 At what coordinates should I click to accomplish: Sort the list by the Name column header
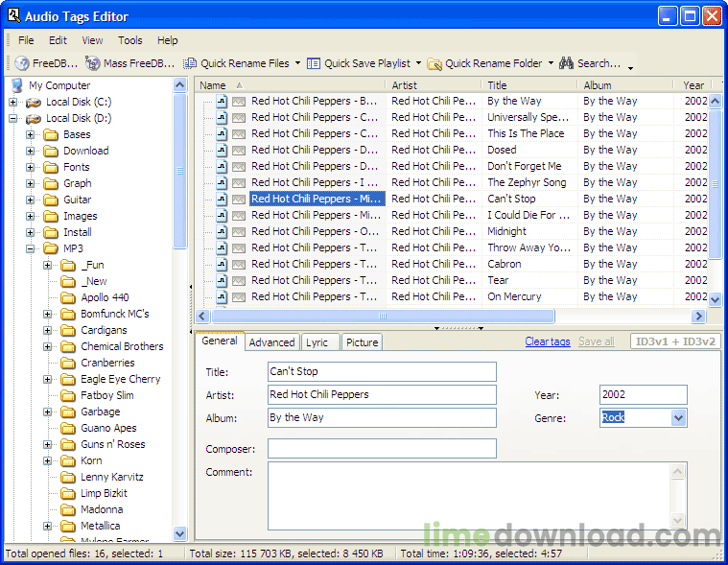[290, 85]
